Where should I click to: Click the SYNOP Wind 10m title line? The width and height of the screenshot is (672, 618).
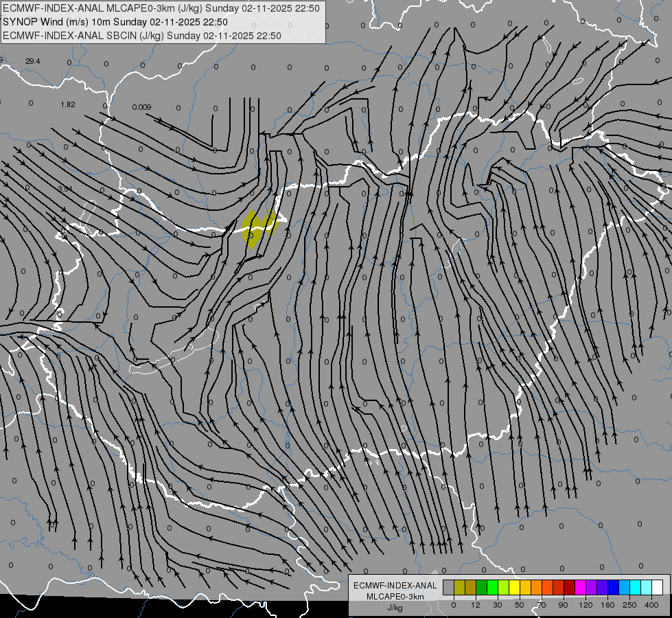[115, 22]
